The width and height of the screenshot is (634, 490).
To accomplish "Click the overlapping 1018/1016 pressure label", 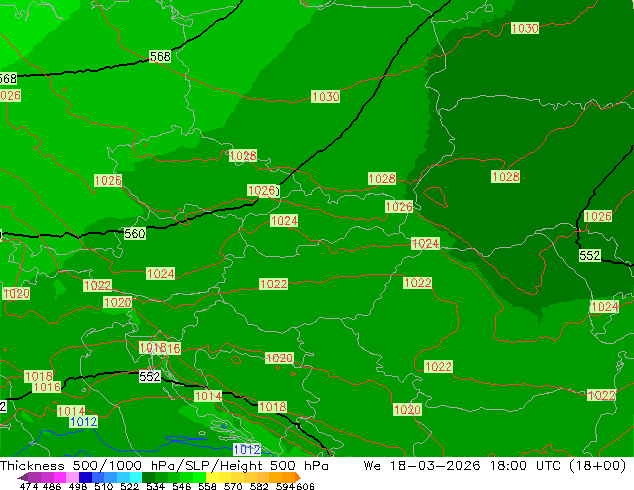I will point(160,348).
